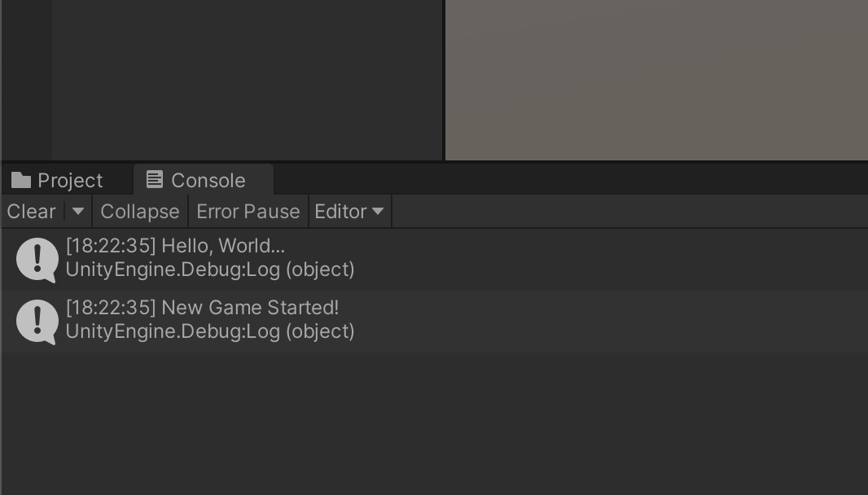Click the Clear button to empty console
This screenshot has width=868, height=495.
[x=30, y=211]
